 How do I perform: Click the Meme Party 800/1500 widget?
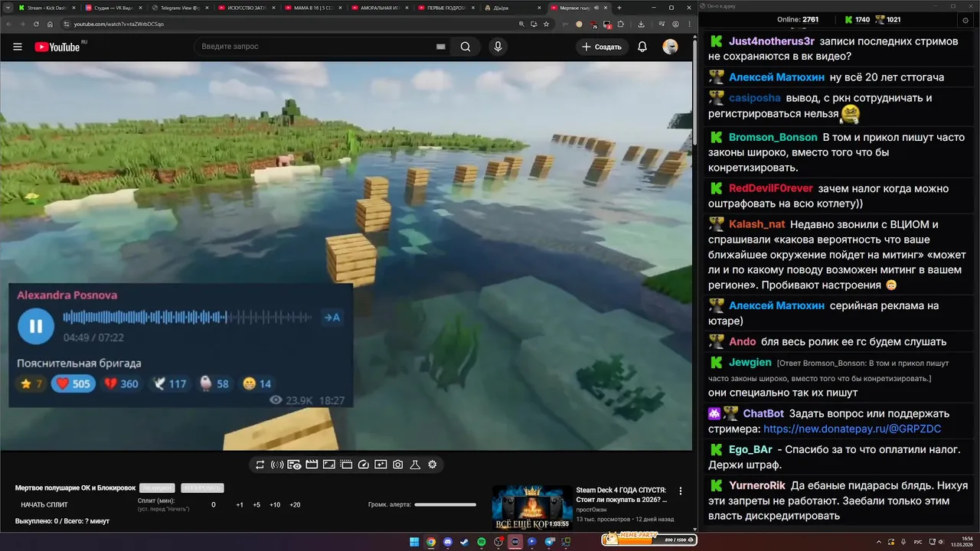click(x=649, y=540)
